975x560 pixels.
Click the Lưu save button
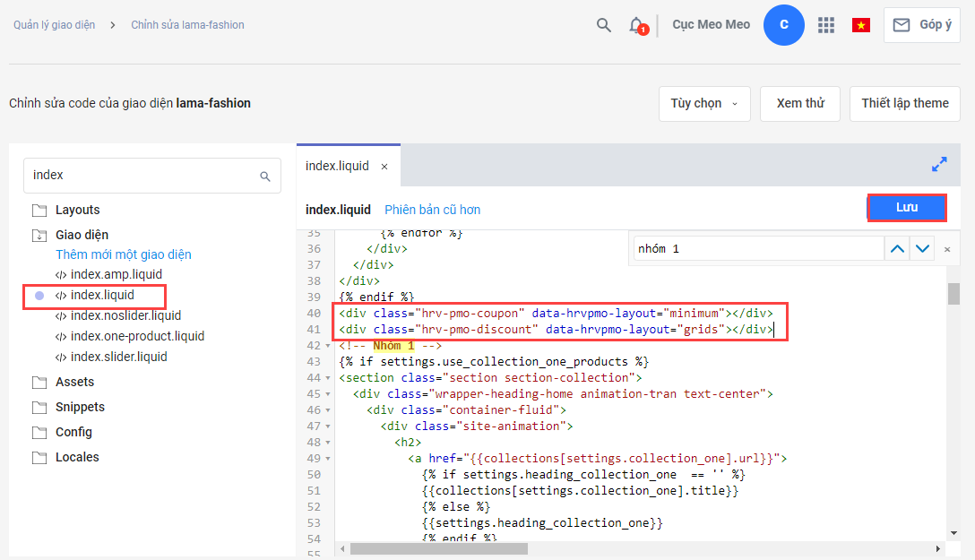(906, 208)
